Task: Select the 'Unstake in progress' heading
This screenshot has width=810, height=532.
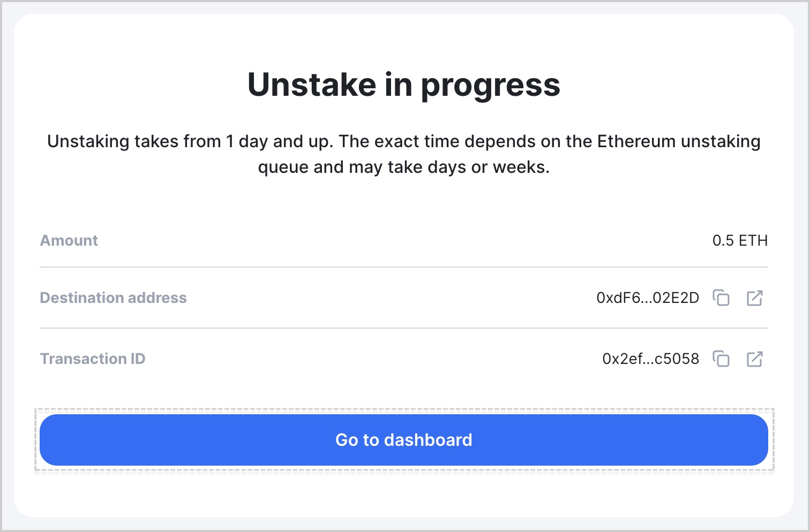Action: click(404, 85)
